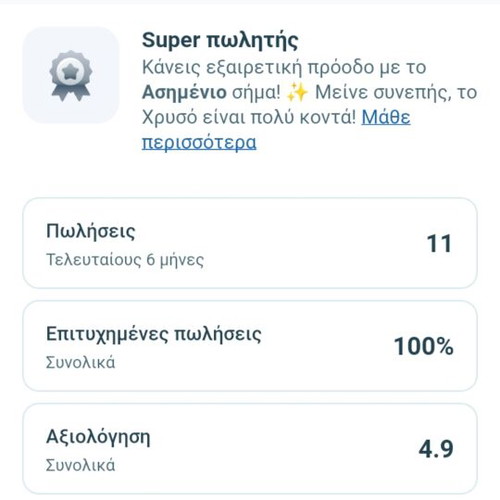Click Συνολικά under Αξιολόγηση
Image resolution: width=500 pixels, height=500 pixels.
tap(80, 465)
